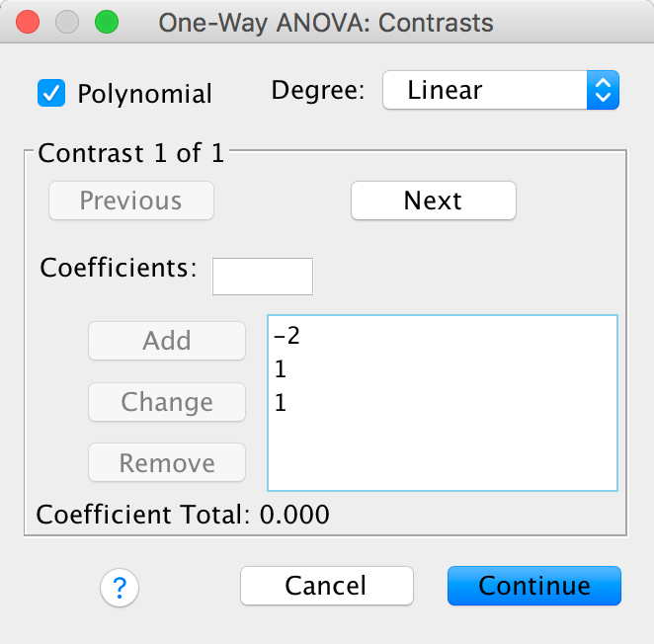Viewport: 654px width, 644px height.
Task: Cancel the Contrasts dialog
Action: click(326, 586)
